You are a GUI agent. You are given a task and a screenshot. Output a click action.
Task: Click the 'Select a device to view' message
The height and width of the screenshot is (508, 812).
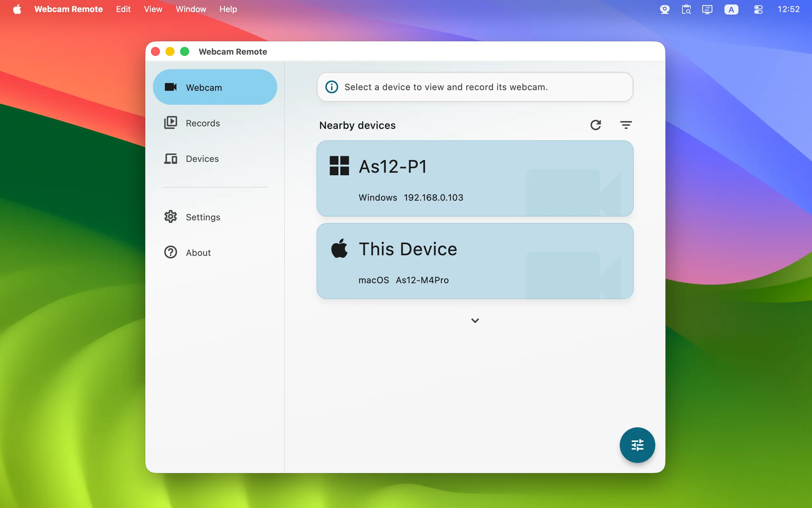pos(446,87)
